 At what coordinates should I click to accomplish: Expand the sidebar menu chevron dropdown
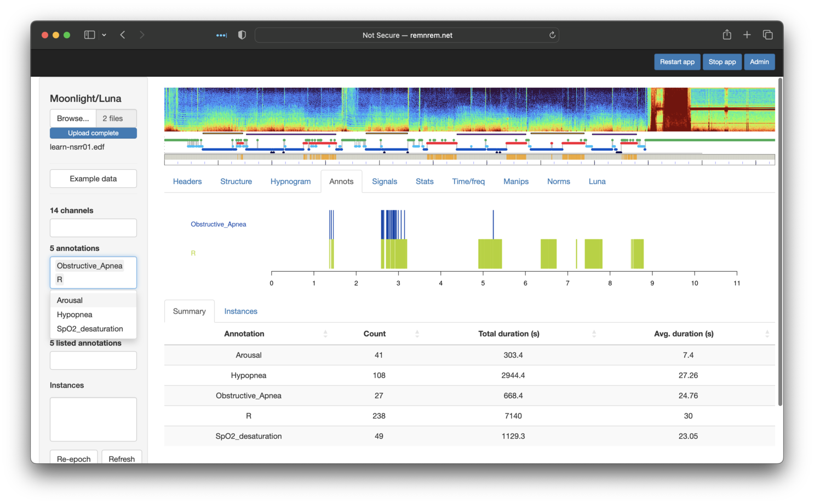coord(104,35)
